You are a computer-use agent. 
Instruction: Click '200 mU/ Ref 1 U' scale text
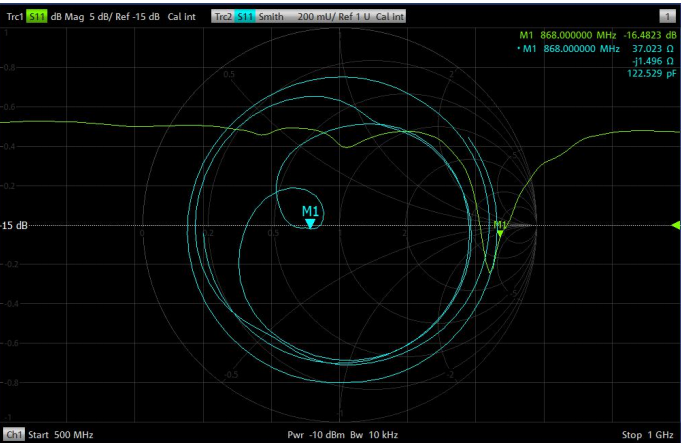point(334,17)
